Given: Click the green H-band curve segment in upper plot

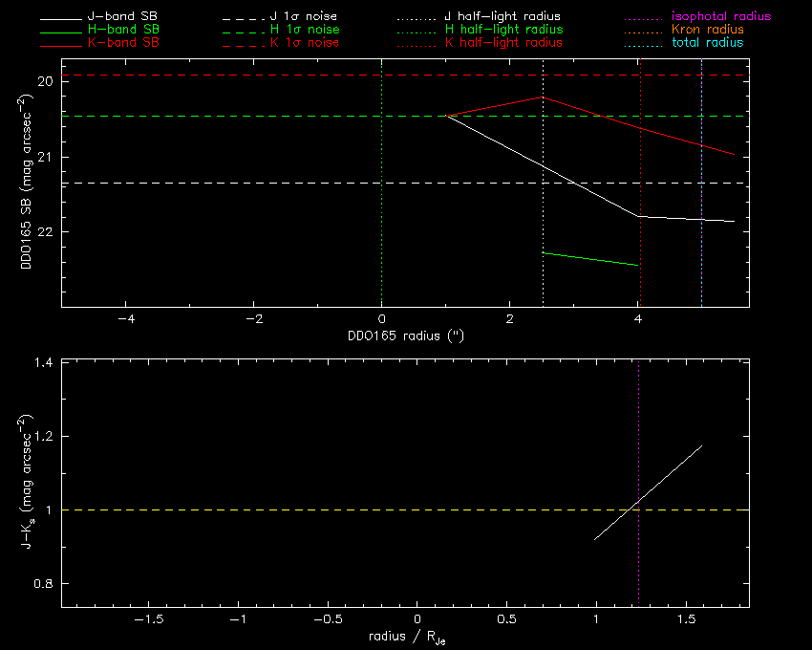Looking at the screenshot, I should [589, 259].
